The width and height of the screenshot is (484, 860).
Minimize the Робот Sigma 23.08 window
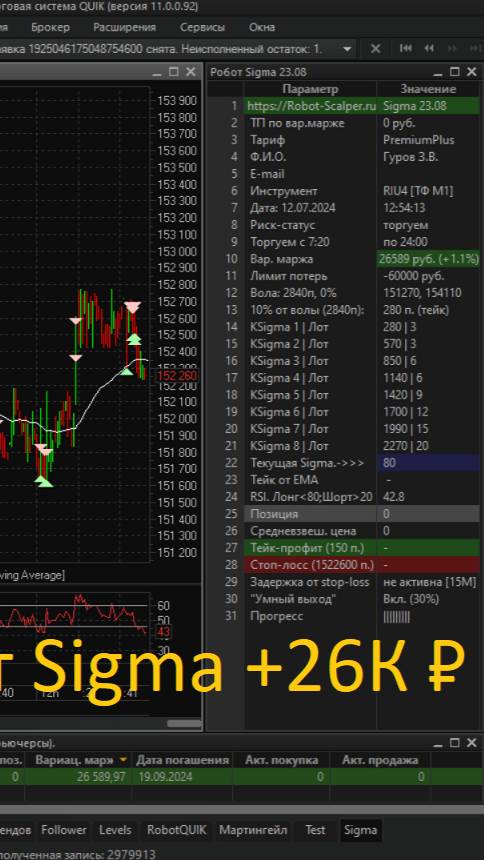(x=438, y=72)
